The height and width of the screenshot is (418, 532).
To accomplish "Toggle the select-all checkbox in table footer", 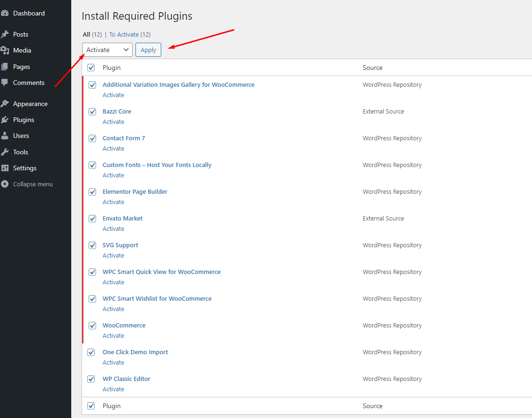I will [91, 406].
